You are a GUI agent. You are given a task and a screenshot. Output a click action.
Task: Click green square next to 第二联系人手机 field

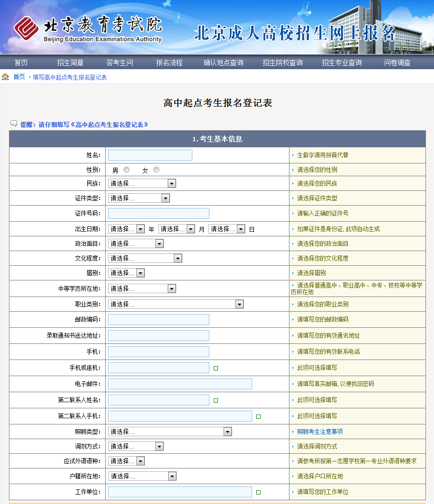click(x=259, y=416)
